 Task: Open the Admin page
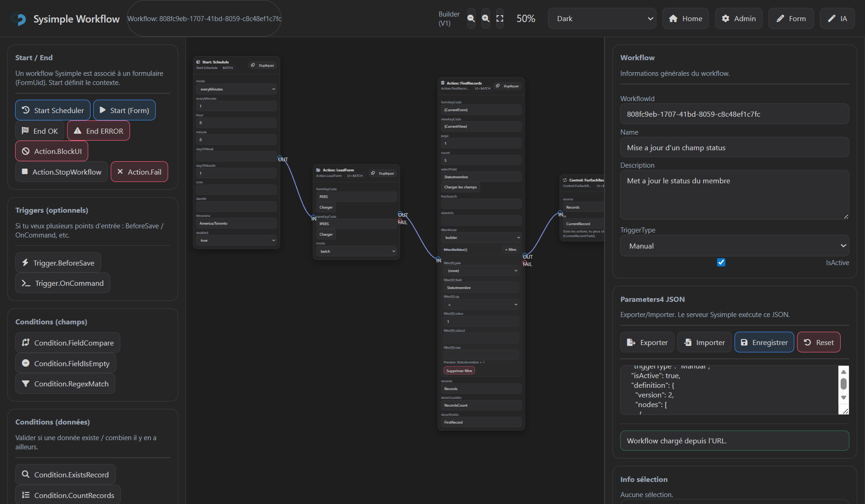(x=739, y=18)
